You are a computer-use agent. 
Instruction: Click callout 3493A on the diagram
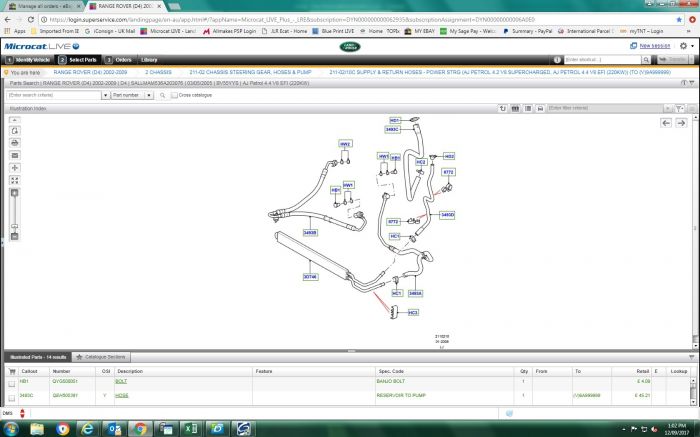pyautogui.click(x=415, y=294)
